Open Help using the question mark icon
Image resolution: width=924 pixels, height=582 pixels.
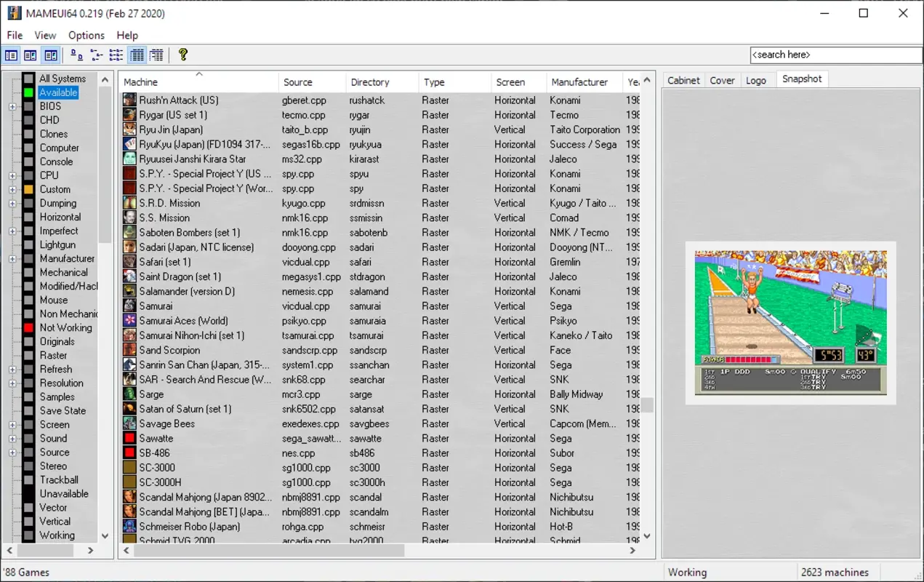(x=182, y=55)
